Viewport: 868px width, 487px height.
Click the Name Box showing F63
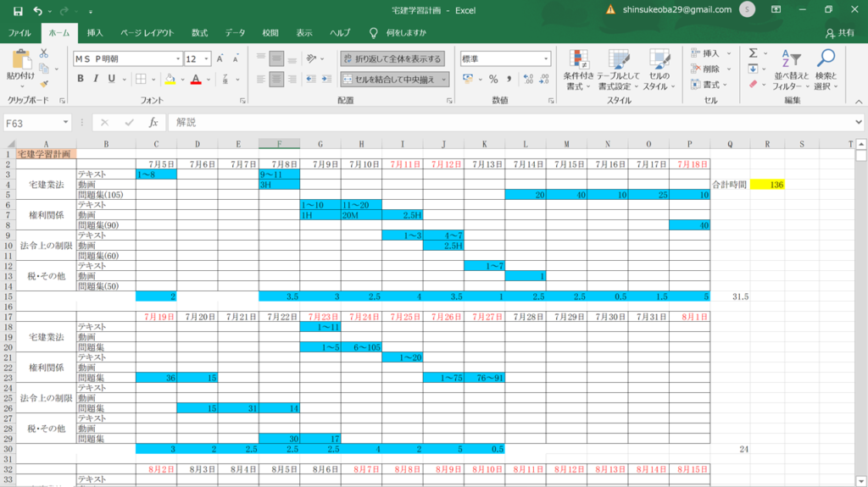[34, 122]
